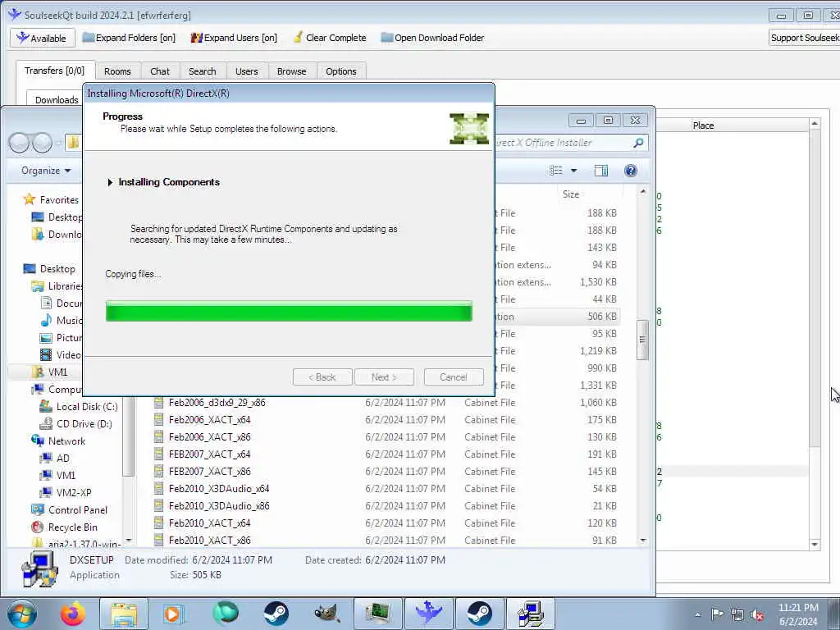840x630 pixels.
Task: Click the installer progress bar
Action: (x=289, y=311)
